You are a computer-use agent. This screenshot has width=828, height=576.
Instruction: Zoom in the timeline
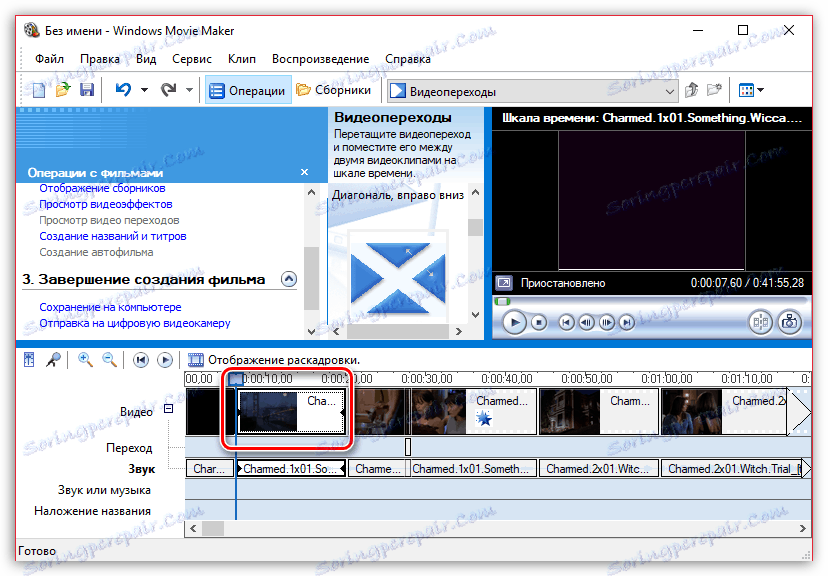coord(85,360)
